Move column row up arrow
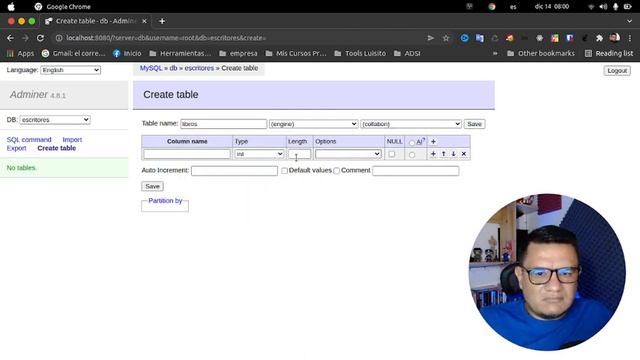Screen dimensions: 640x360 coord(444,154)
